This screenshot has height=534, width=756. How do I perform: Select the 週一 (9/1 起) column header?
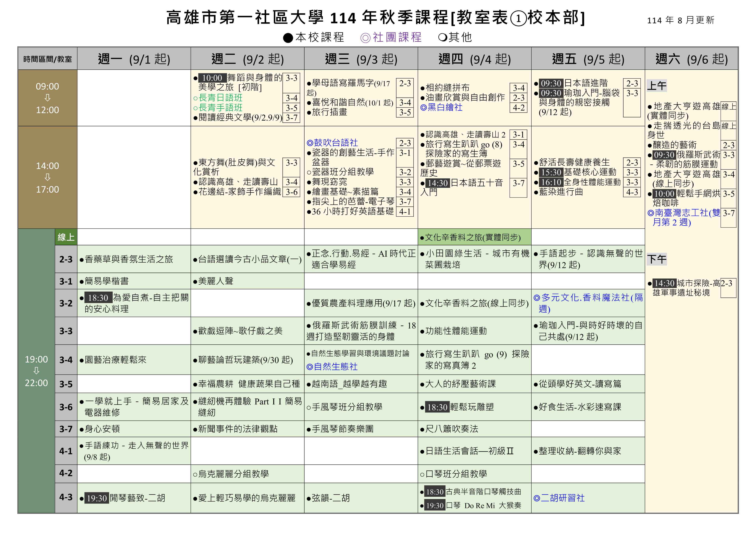coord(134,59)
